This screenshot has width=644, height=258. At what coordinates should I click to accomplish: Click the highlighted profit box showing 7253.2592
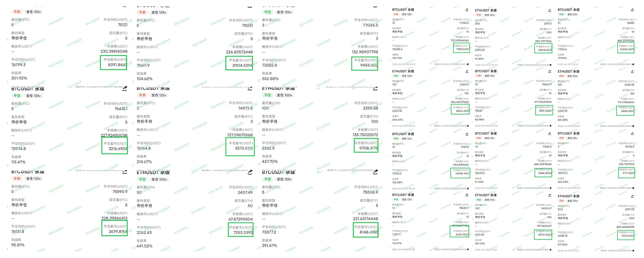(x=240, y=230)
